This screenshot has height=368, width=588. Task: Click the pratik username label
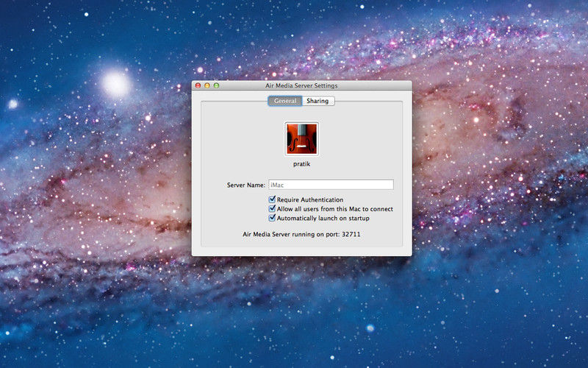tap(301, 164)
